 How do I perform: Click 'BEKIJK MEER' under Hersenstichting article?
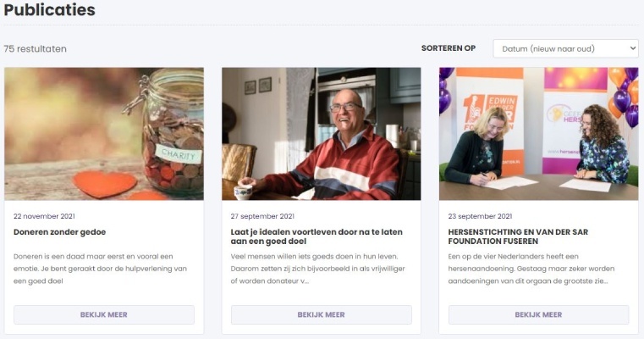point(538,314)
